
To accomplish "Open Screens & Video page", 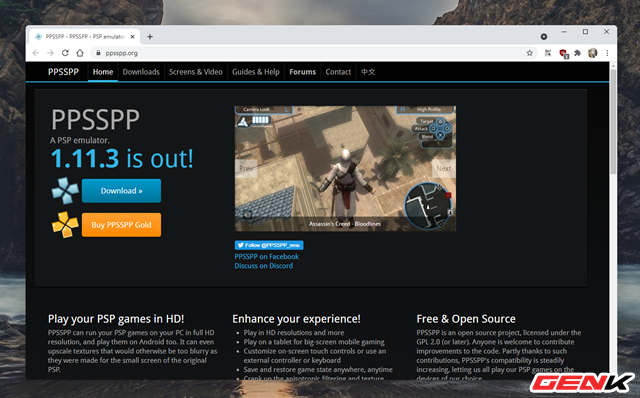I will pos(196,72).
